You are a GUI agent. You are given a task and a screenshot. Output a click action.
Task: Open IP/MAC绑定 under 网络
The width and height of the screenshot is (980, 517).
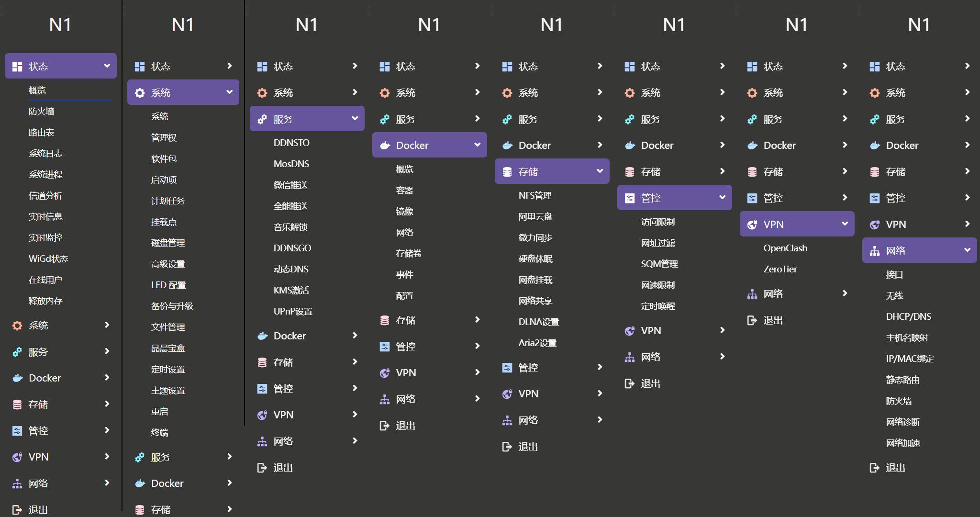tap(910, 359)
